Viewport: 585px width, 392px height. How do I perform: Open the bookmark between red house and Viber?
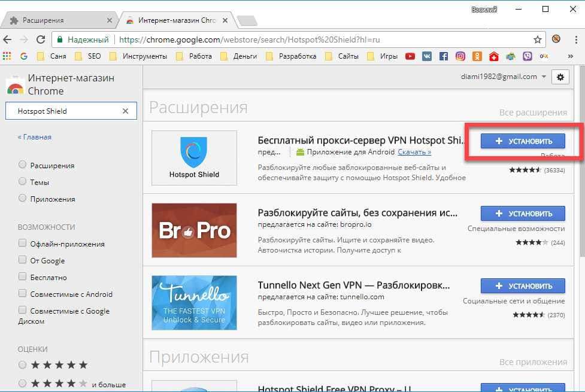510,56
